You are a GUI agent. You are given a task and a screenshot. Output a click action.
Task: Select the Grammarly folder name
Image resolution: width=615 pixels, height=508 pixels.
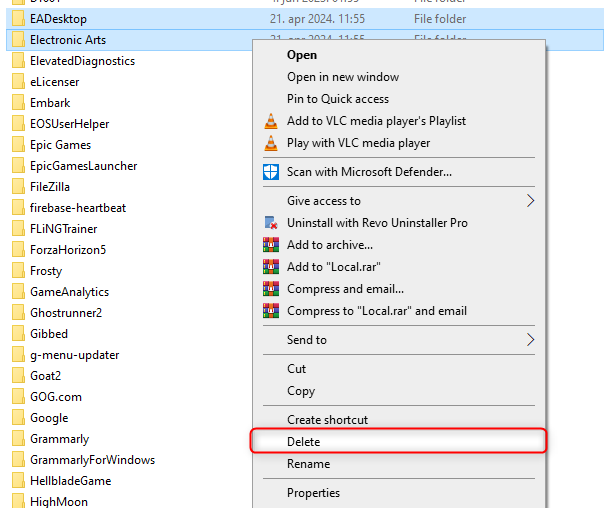coord(60,439)
